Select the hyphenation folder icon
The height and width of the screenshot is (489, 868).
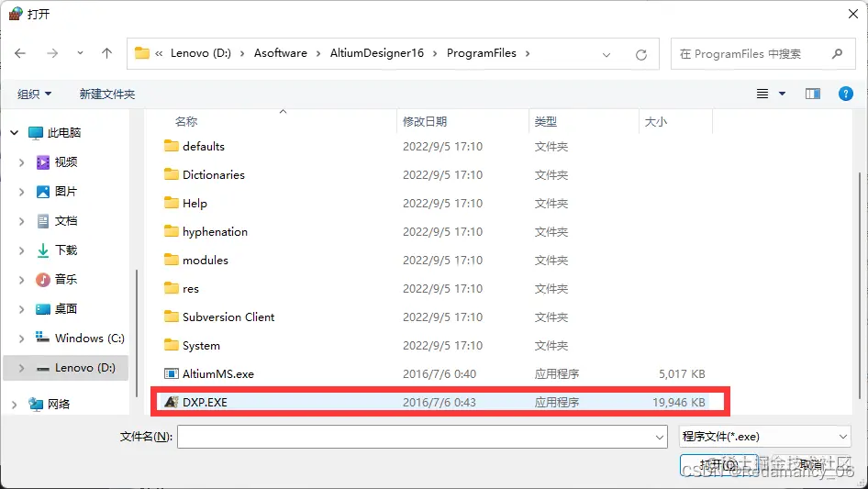point(171,231)
